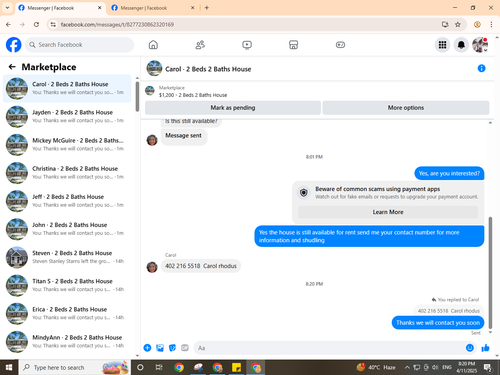This screenshot has width=500, height=375.
Task: Open John - 2 Beds 2 Baths conversation
Action: (x=67, y=229)
